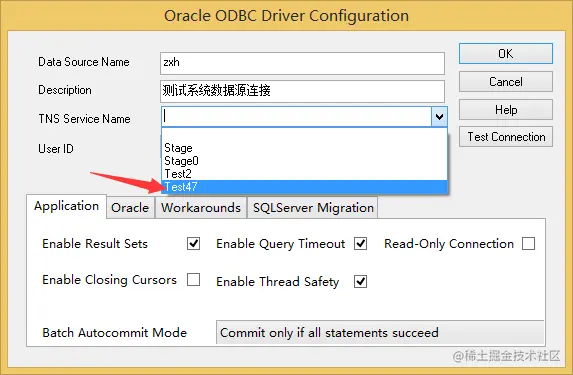Focus the TNS Service Name text box

pos(296,117)
